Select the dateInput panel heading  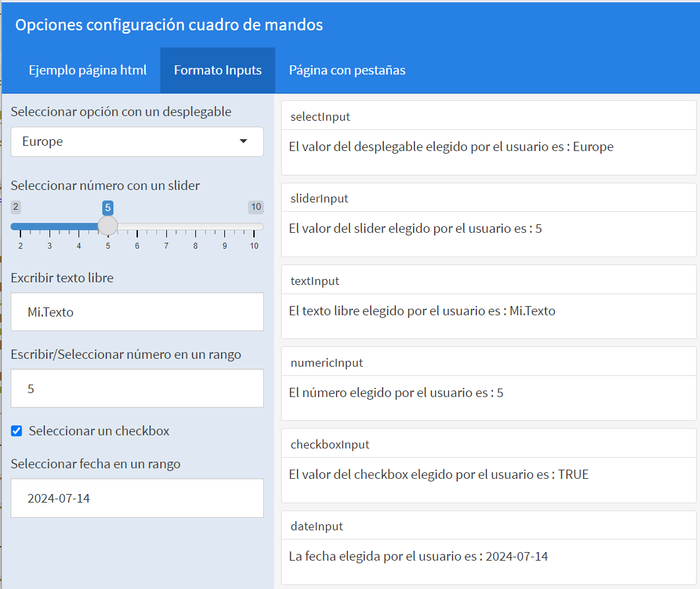point(317,526)
